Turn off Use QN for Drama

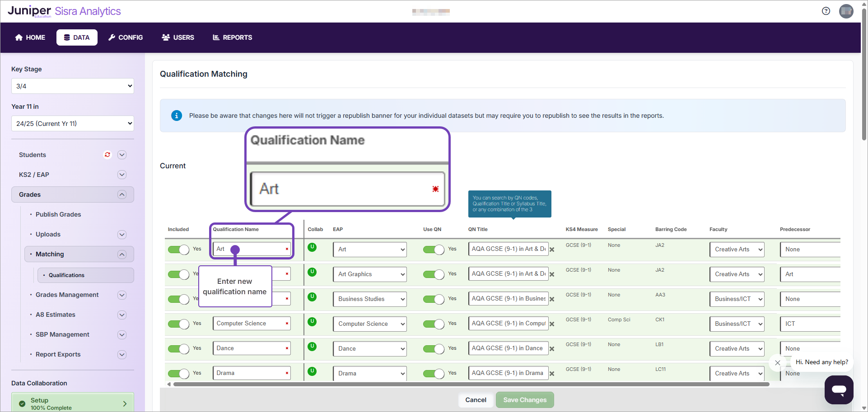(435, 374)
